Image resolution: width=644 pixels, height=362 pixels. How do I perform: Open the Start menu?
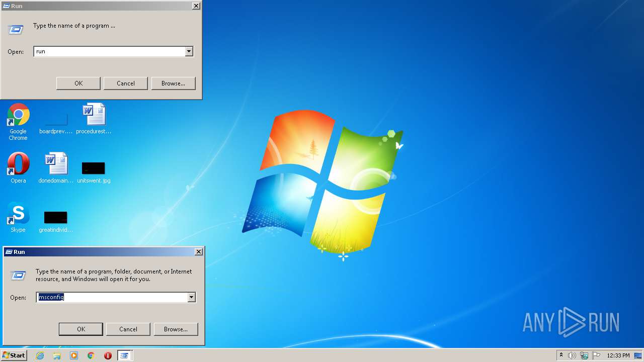(14, 355)
